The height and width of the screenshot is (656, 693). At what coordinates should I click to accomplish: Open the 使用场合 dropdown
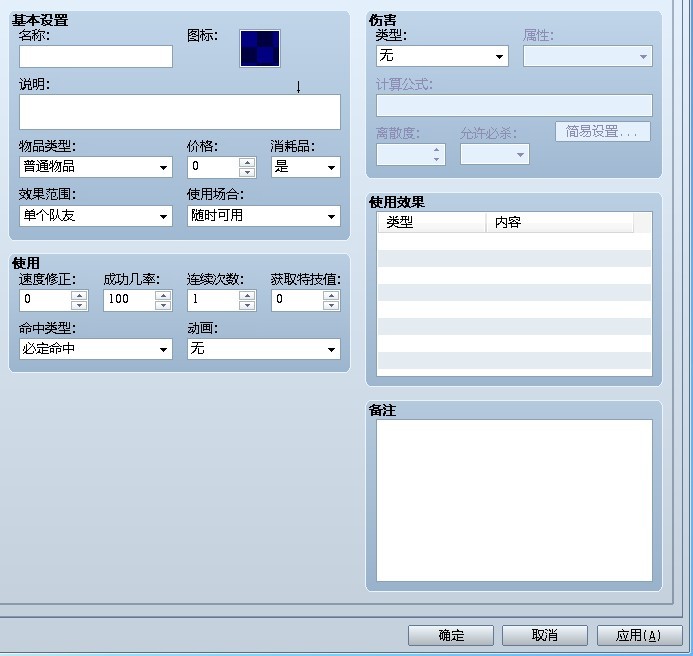coord(263,216)
